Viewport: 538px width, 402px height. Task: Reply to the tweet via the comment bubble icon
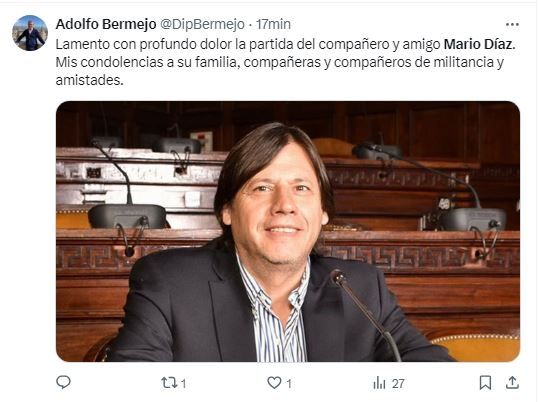[63, 382]
